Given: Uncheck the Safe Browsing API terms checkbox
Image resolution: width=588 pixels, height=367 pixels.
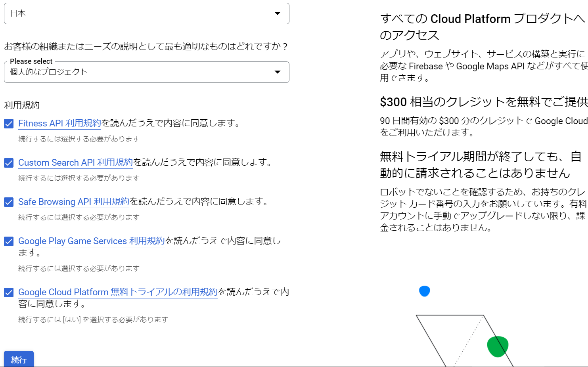Looking at the screenshot, I should 9,202.
